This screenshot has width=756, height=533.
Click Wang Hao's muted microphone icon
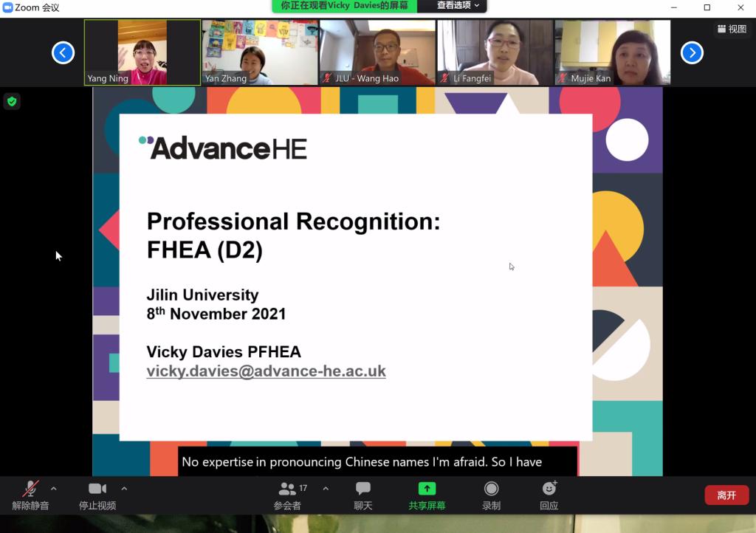click(x=327, y=78)
